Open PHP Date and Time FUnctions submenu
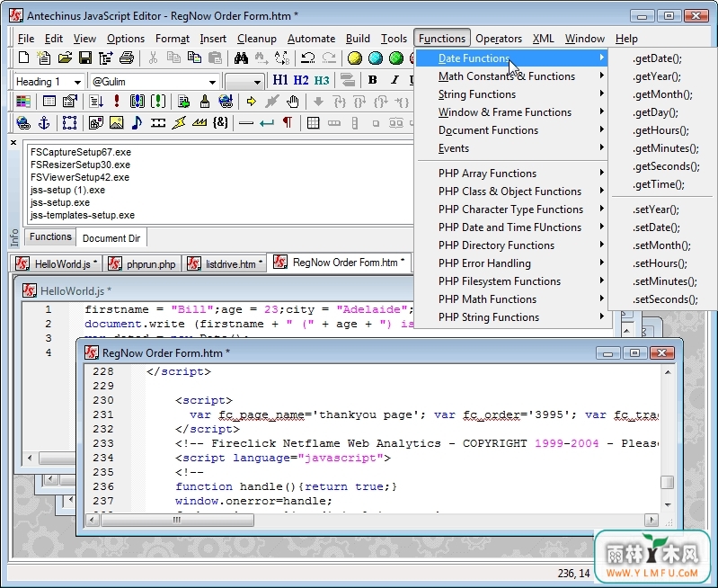This screenshot has height=588, width=718. tap(513, 227)
